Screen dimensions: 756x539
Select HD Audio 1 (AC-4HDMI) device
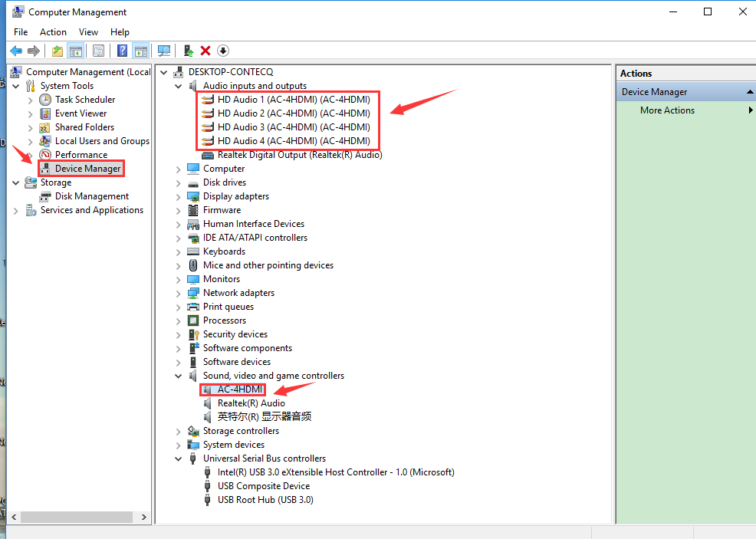click(x=294, y=100)
